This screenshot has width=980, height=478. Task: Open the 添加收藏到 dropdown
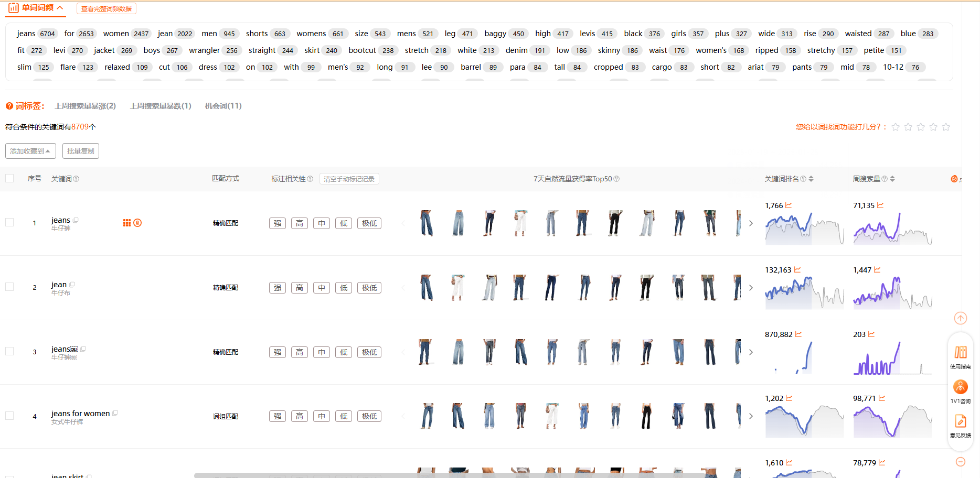pyautogui.click(x=30, y=151)
